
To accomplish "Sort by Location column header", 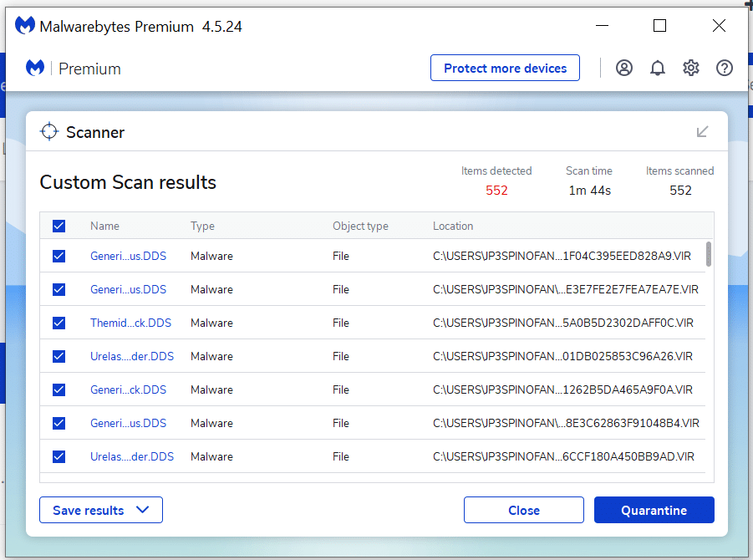I will pos(453,226).
